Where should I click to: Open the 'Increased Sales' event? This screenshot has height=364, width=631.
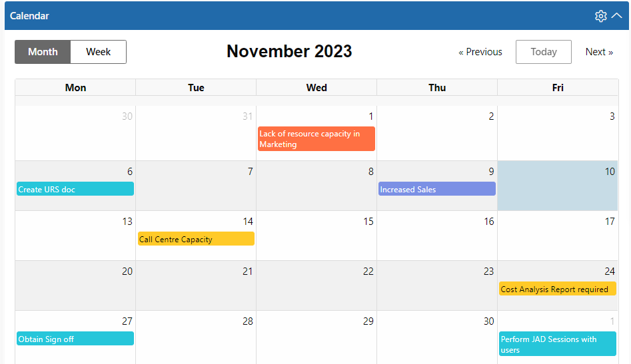click(x=437, y=189)
